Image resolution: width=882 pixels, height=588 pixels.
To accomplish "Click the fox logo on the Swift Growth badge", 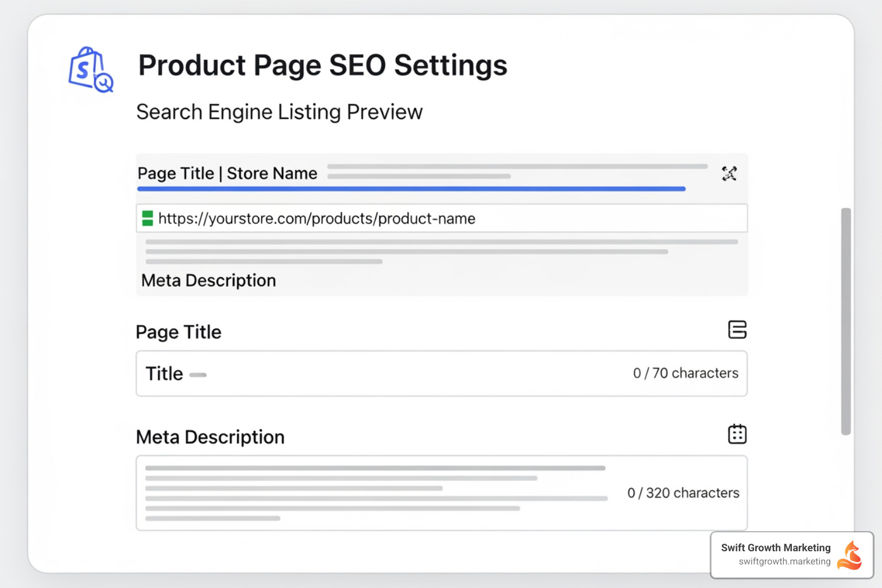I will tap(849, 554).
